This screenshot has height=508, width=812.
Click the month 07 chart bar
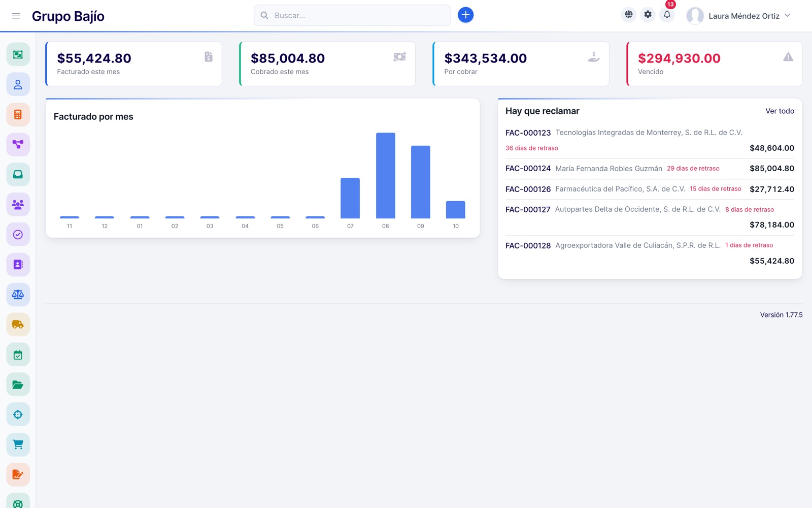tap(350, 198)
